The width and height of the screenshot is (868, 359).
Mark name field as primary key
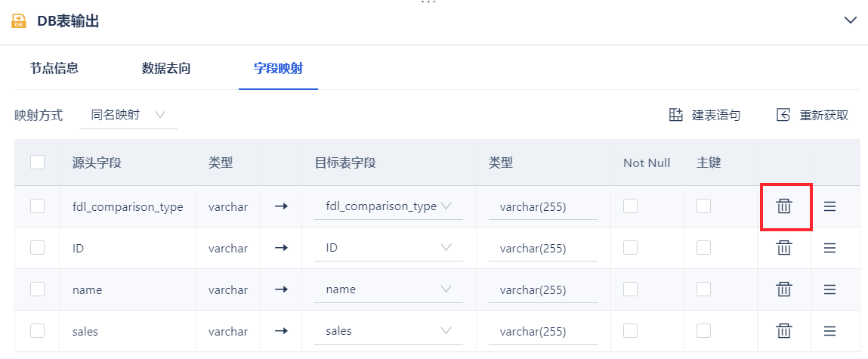tap(704, 289)
